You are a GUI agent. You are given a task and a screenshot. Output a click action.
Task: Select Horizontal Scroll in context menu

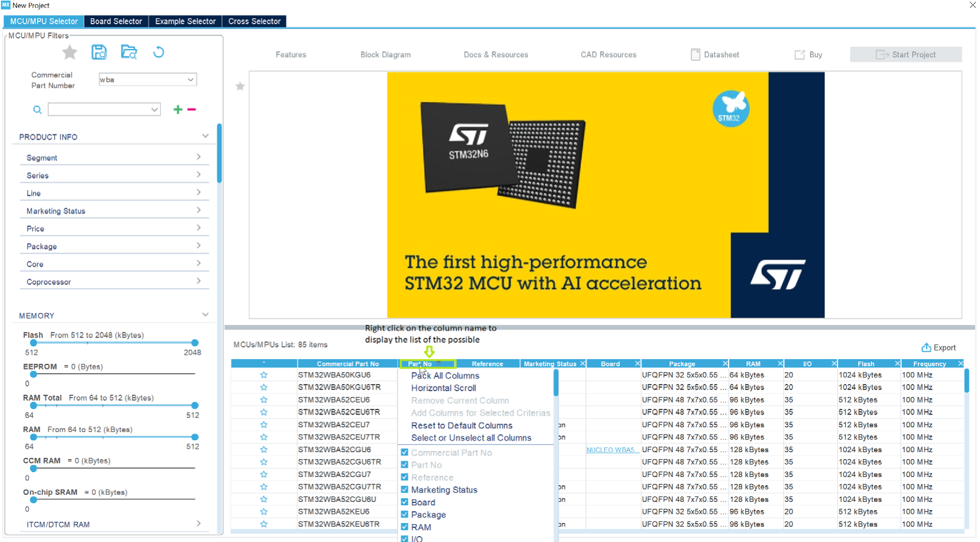[443, 388]
